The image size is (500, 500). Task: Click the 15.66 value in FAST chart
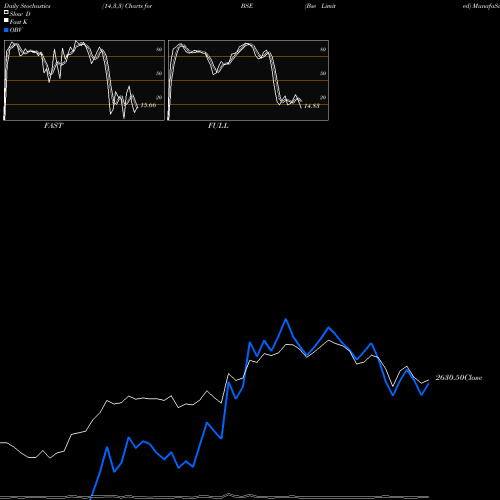coord(148,105)
